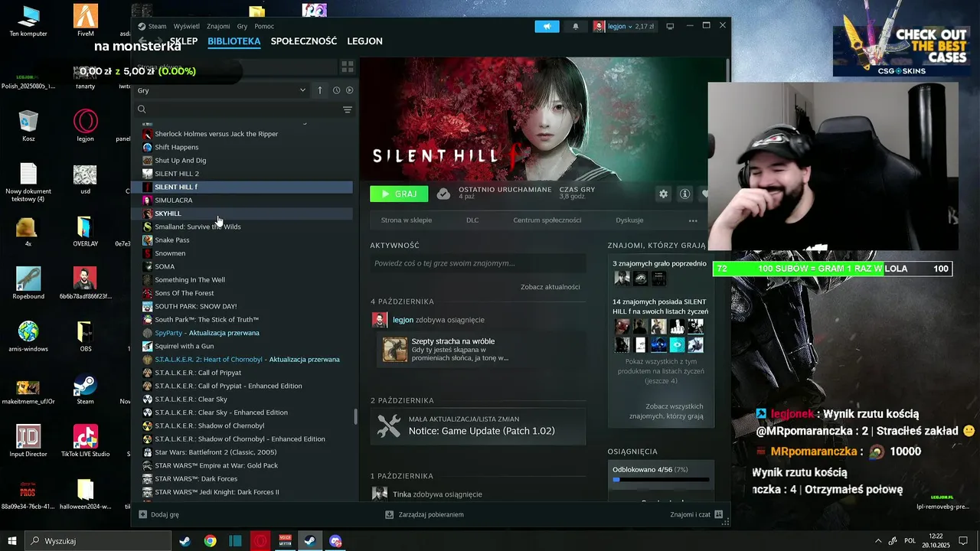The width and height of the screenshot is (980, 551).
Task: Click Zobacz wszystkich znajomych, którzy grają
Action: click(666, 411)
